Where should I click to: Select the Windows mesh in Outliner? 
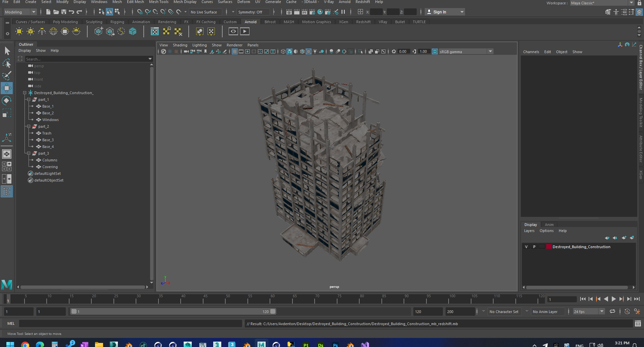coord(50,120)
